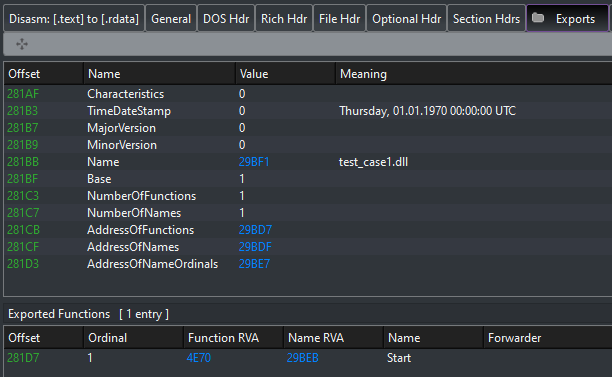This screenshot has width=612, height=377.
Task: Click offset 281B3 of TimeDateStamp
Action: [x=23, y=111]
